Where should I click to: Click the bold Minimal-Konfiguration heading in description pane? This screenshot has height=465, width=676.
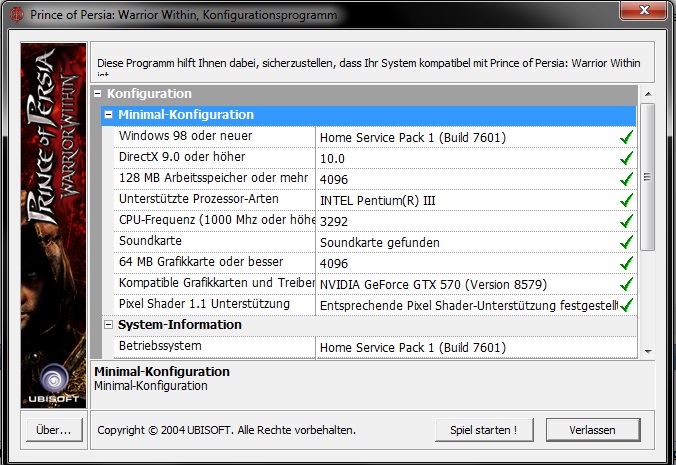click(162, 371)
